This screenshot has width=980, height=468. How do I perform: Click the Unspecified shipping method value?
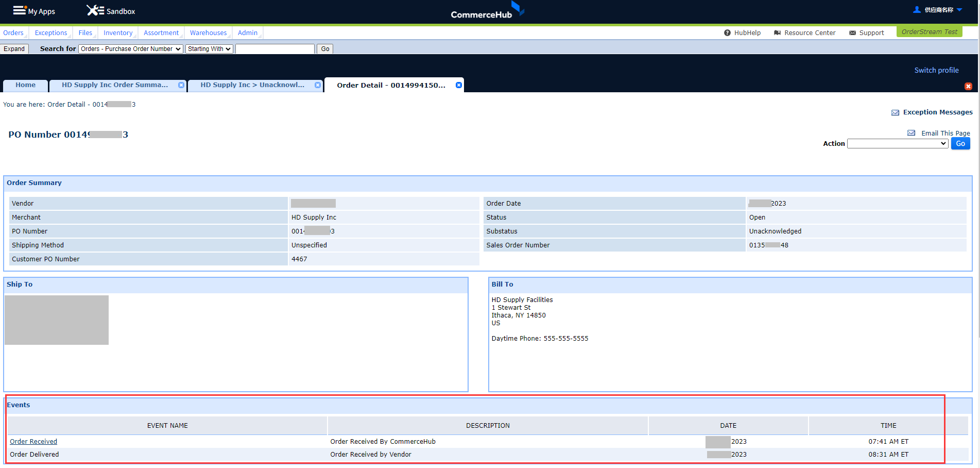click(309, 245)
